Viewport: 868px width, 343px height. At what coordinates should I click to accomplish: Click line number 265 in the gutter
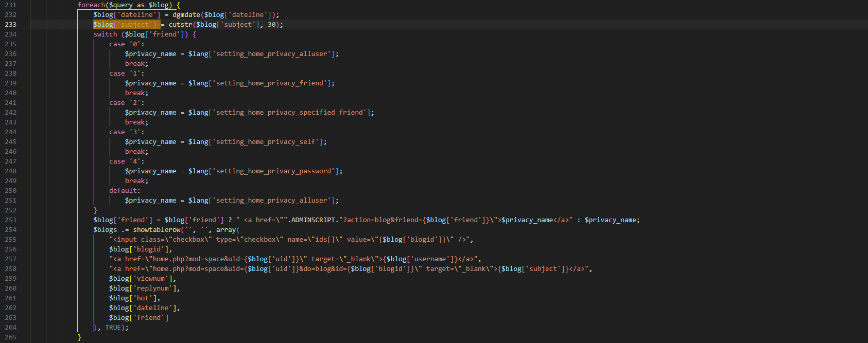click(10, 337)
